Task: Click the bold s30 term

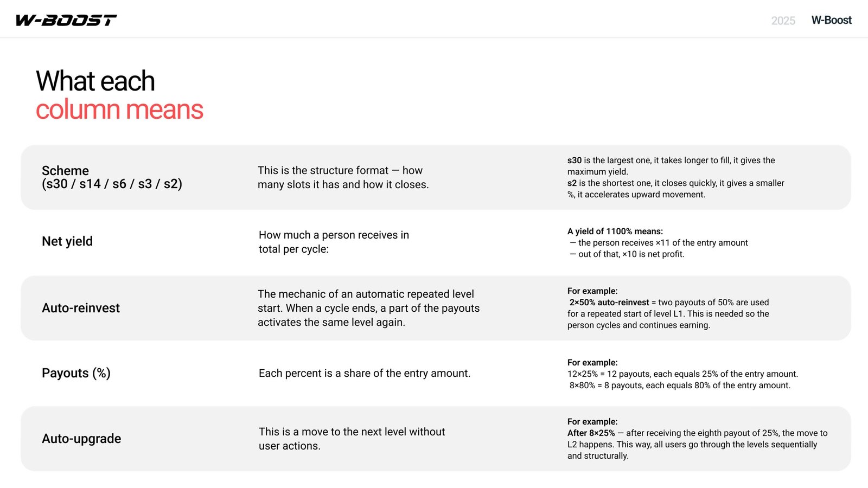Action: coord(574,160)
